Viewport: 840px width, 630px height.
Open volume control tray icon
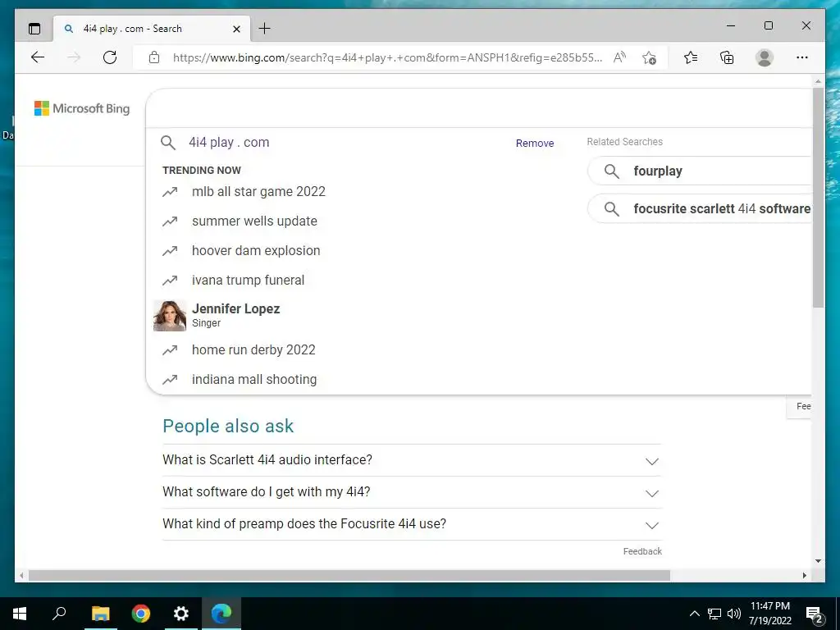coord(734,614)
